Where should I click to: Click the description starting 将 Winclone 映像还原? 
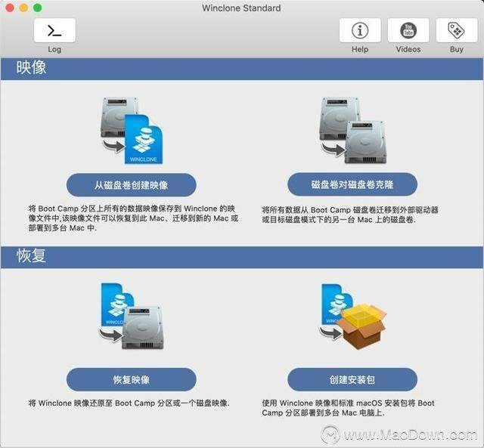tap(129, 403)
